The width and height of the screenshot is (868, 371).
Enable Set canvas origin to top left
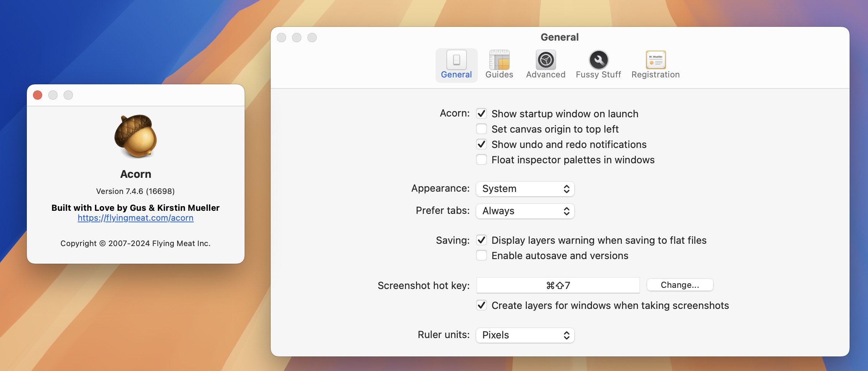point(482,129)
